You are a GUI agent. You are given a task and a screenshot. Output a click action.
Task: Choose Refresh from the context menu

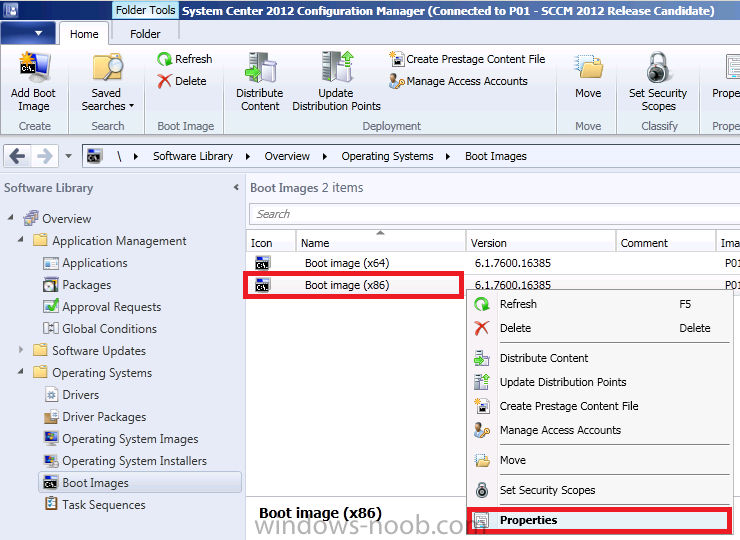coord(599,304)
